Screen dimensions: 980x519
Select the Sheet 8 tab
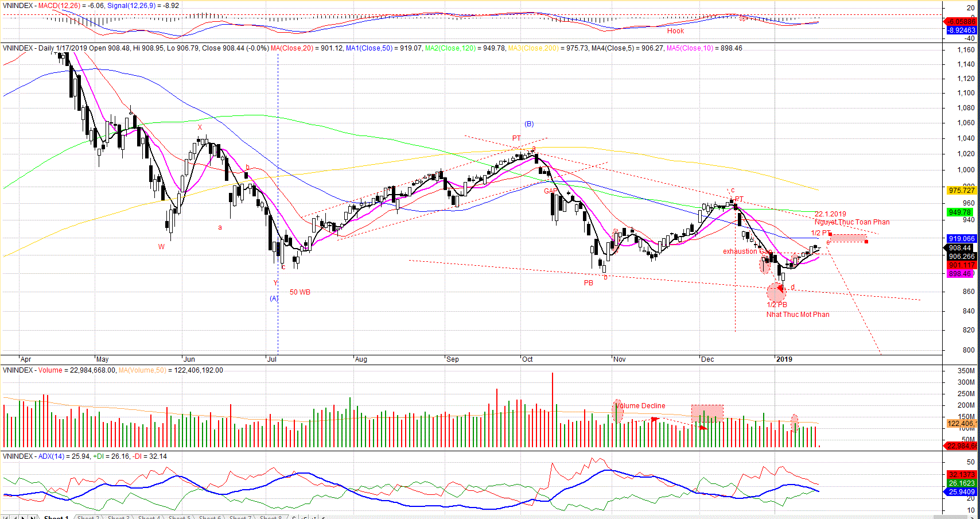coord(271,517)
